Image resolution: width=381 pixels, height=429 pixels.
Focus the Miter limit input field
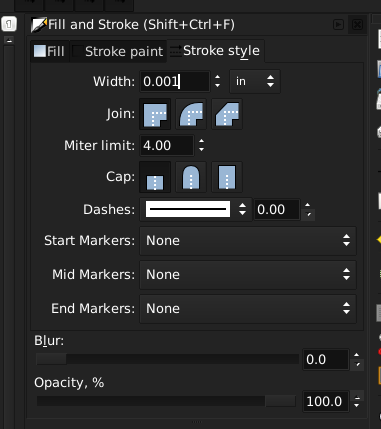[x=167, y=146]
